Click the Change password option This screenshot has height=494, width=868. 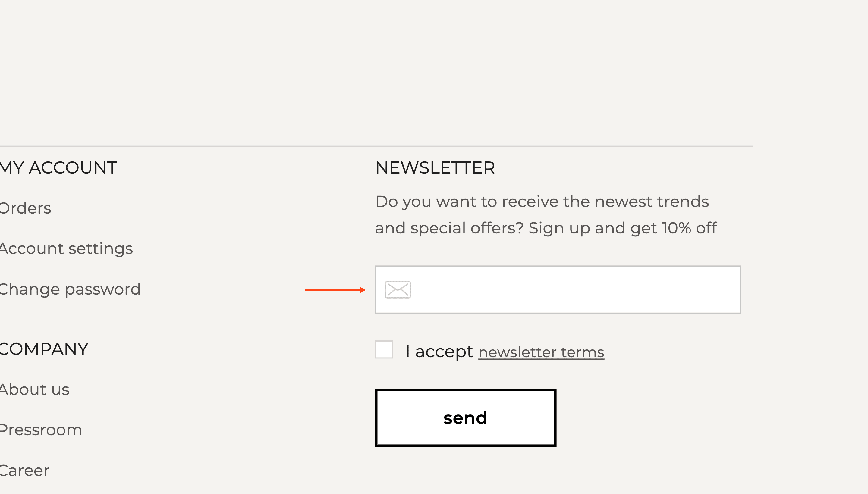click(x=70, y=288)
